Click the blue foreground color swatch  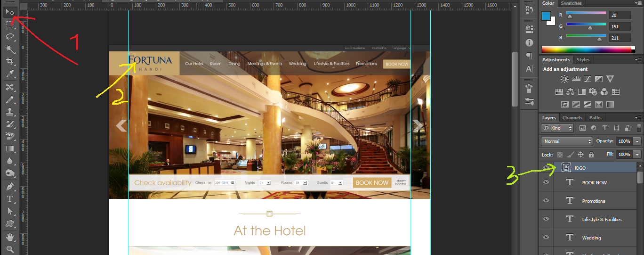coord(546,16)
